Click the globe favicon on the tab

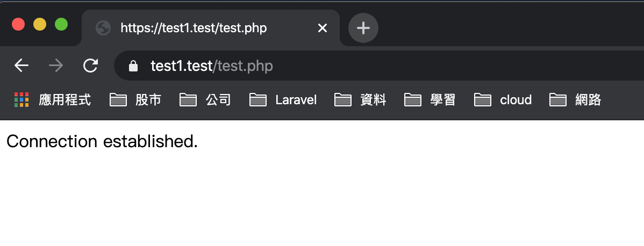103,28
